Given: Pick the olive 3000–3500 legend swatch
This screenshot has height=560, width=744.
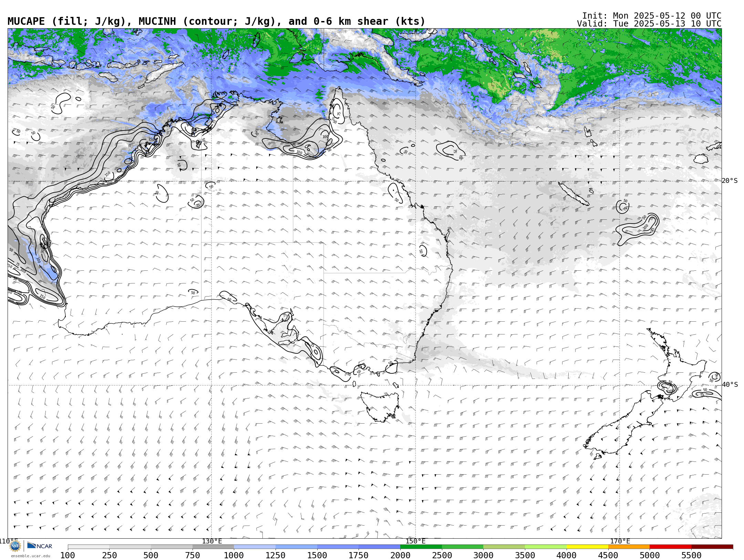Looking at the screenshot, I should [x=504, y=547].
